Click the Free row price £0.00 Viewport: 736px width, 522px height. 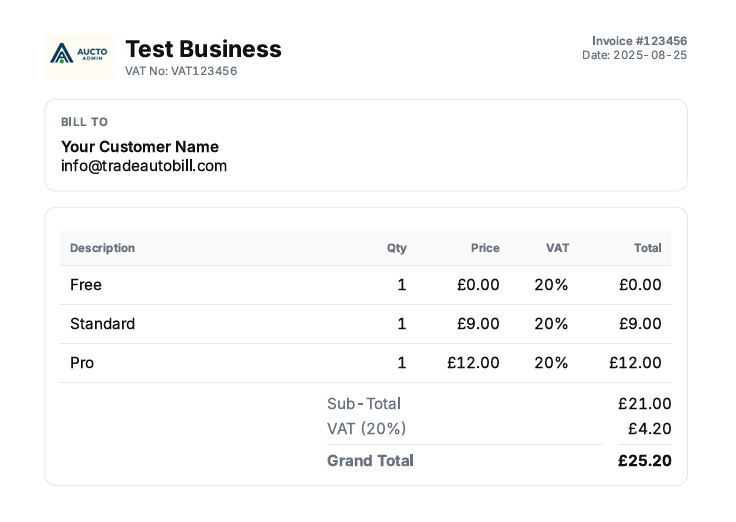click(478, 284)
